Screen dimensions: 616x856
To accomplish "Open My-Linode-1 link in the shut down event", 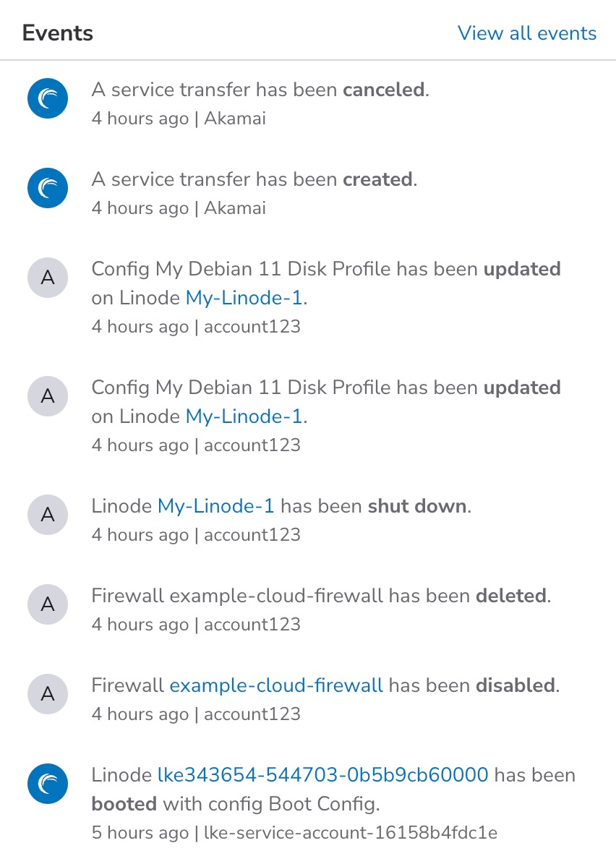I will (x=216, y=506).
